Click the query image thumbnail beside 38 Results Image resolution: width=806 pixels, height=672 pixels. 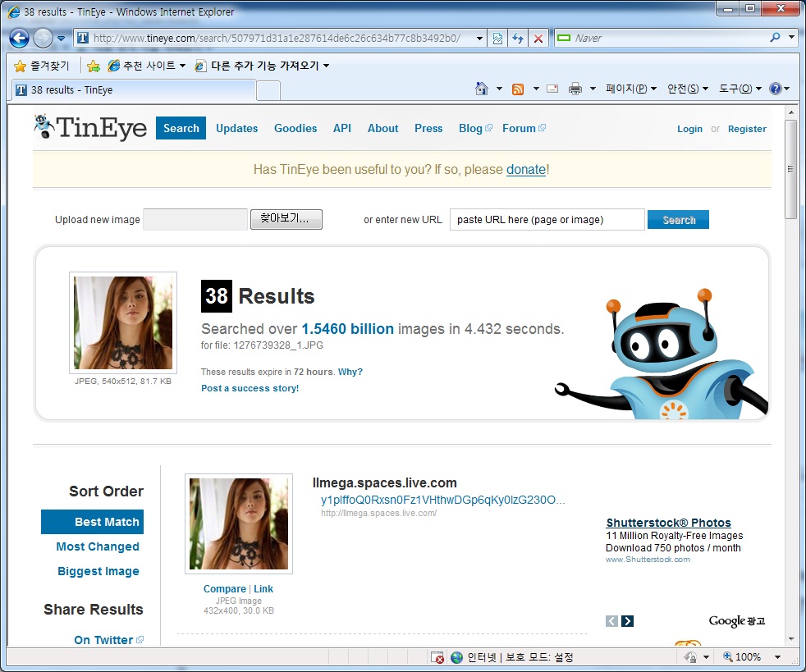click(123, 322)
